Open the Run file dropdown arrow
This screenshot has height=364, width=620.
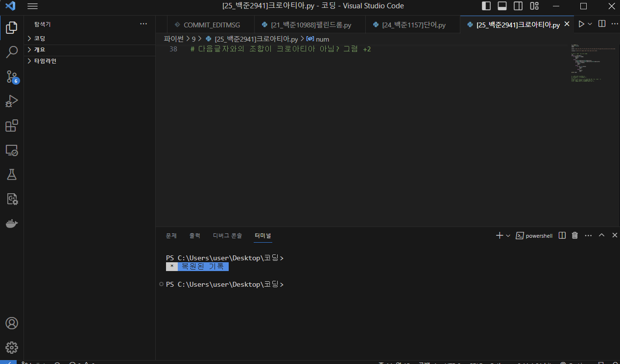pyautogui.click(x=590, y=24)
